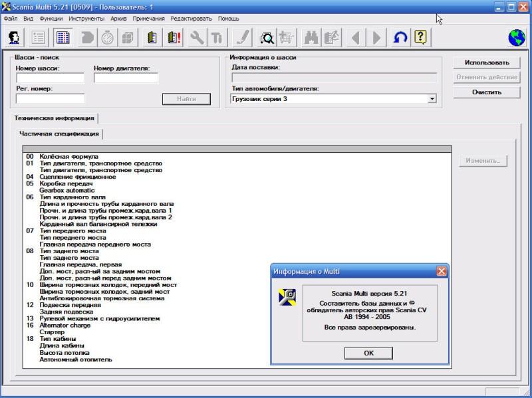This screenshot has width=532, height=398.
Task: Click the left arrow back icon
Action: click(356, 38)
